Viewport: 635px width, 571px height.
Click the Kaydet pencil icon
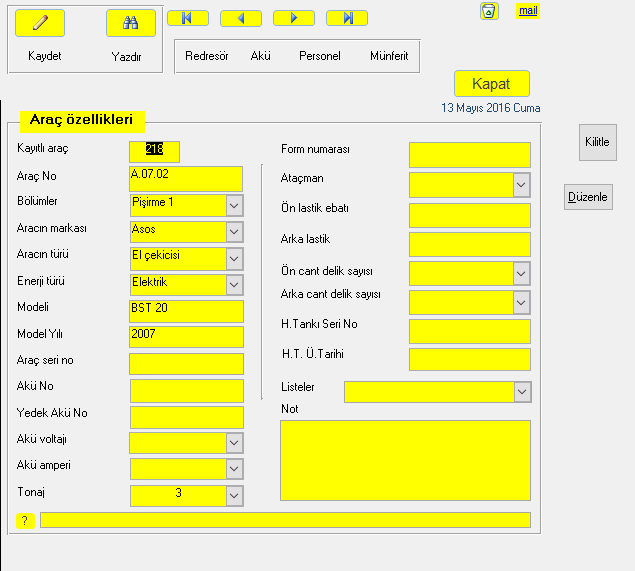(40, 23)
